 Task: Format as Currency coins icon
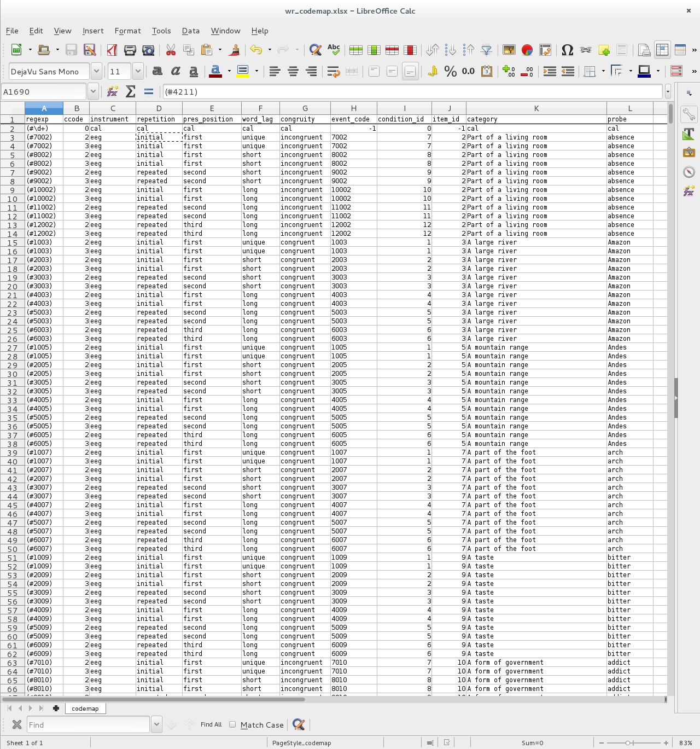[433, 71]
